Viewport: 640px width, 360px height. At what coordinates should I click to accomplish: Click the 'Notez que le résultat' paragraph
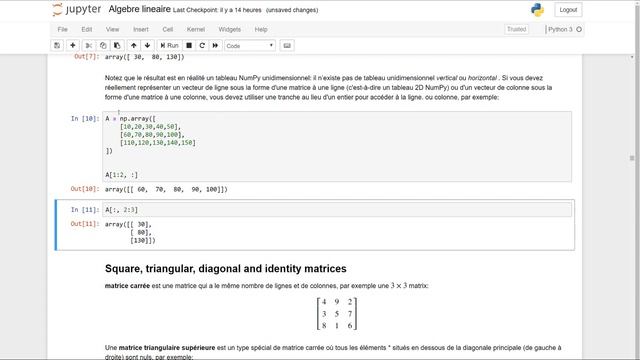tap(329, 87)
